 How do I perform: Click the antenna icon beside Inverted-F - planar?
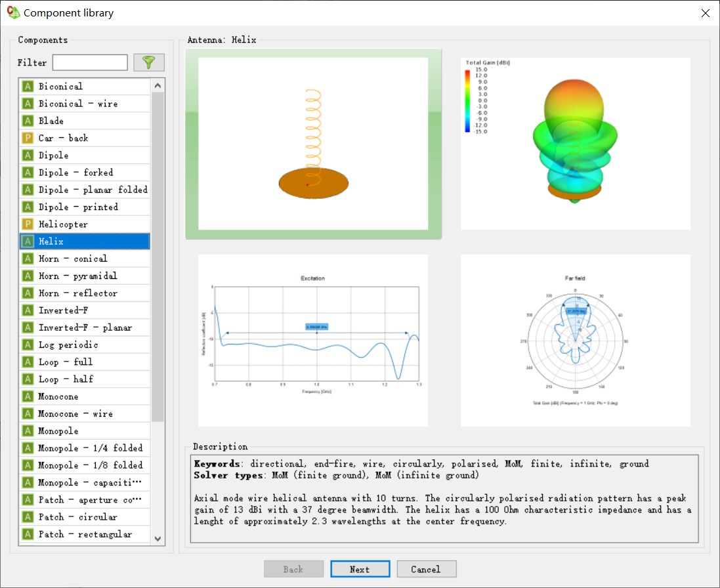[x=28, y=327]
